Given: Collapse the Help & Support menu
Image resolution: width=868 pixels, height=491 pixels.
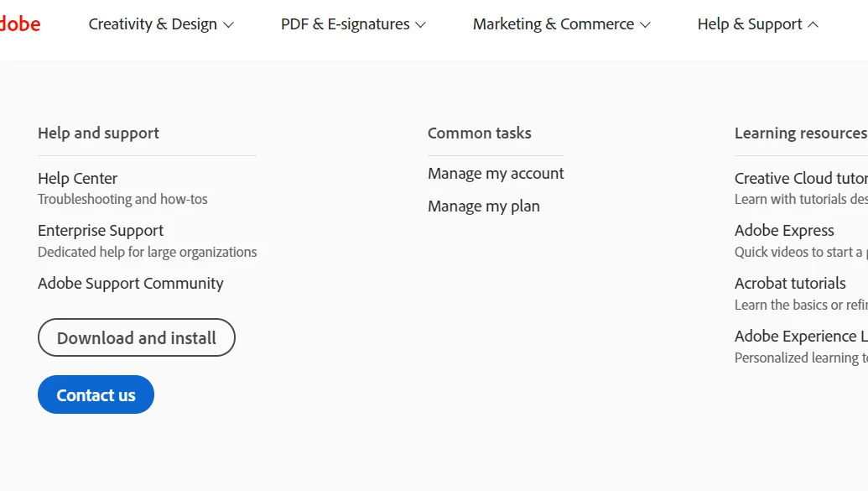Looking at the screenshot, I should point(757,24).
